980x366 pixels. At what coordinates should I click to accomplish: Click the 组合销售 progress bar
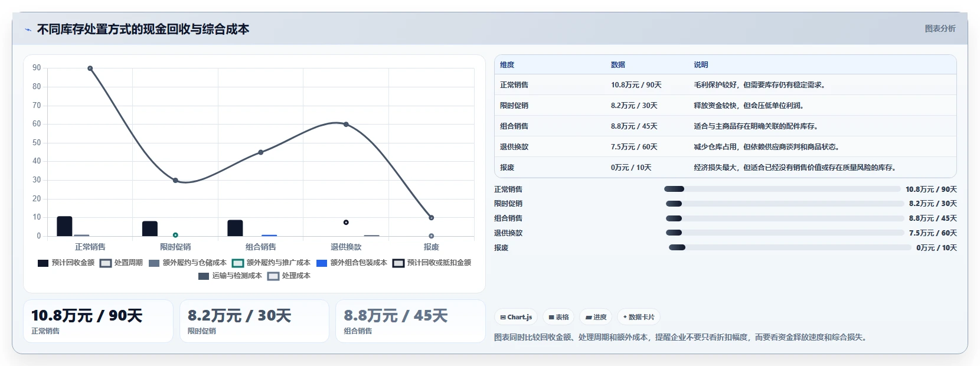(785, 218)
